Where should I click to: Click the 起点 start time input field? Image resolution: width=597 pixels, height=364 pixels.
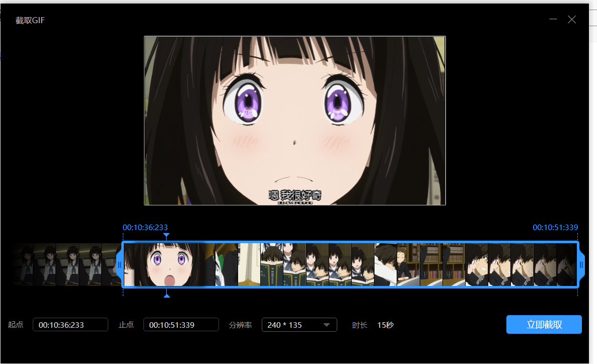[x=70, y=325]
